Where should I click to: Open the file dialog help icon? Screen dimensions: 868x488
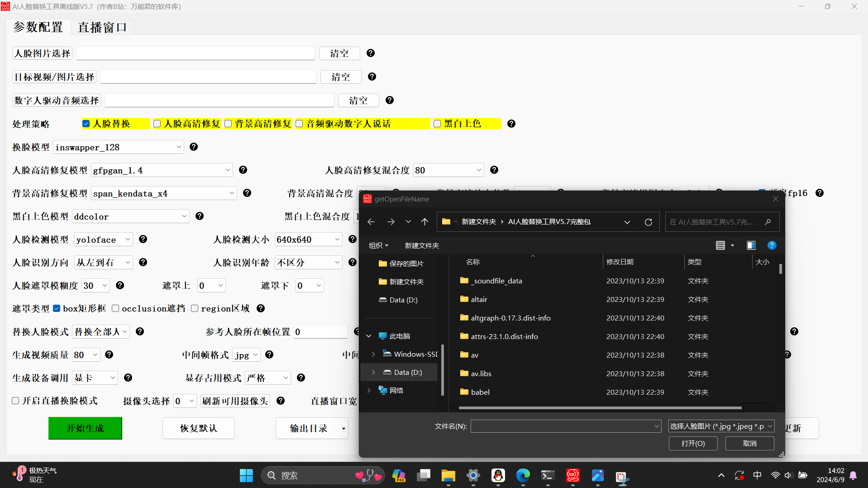tap(772, 245)
